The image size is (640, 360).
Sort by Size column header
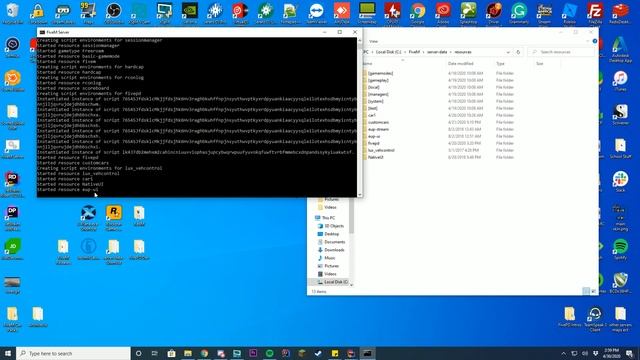click(540, 64)
